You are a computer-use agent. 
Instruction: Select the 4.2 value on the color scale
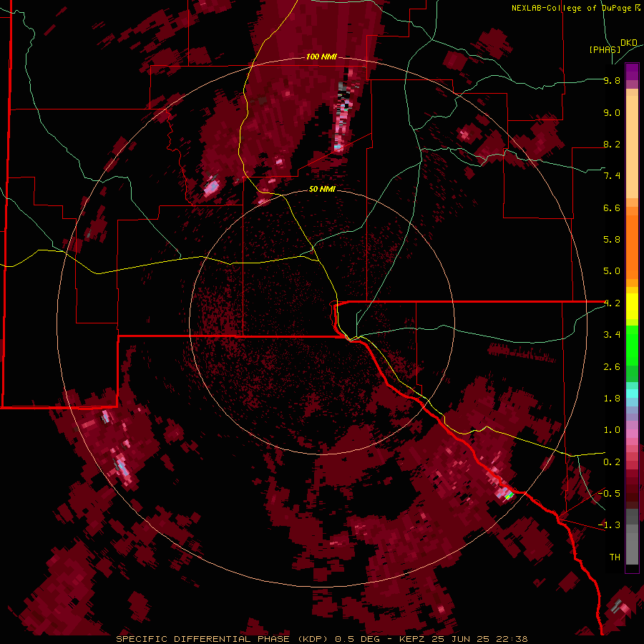pyautogui.click(x=612, y=303)
